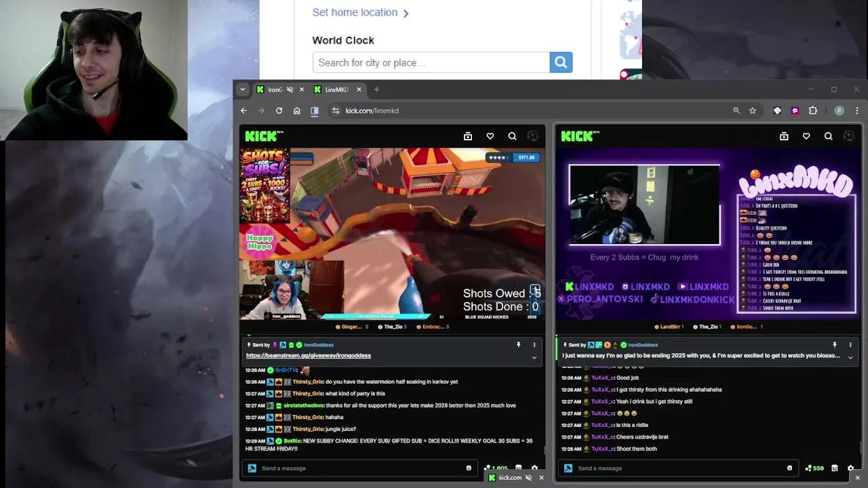
Task: Click the right chat message input
Action: click(x=678, y=468)
